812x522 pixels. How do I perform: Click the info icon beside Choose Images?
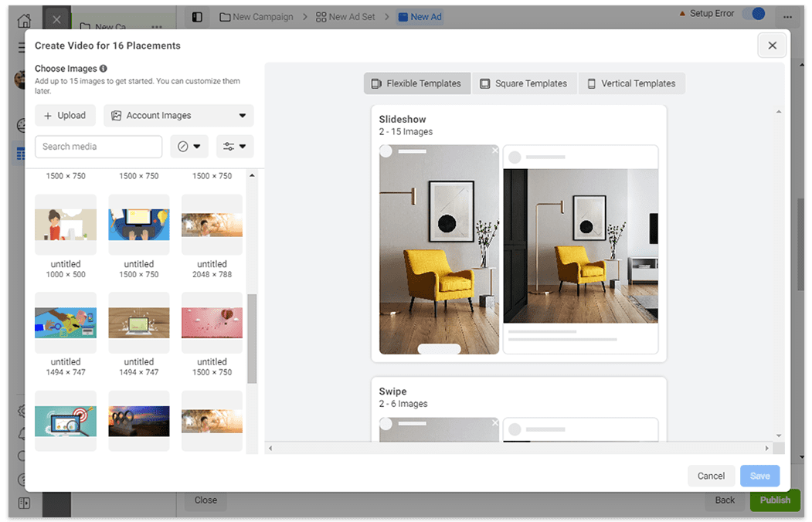pos(104,69)
